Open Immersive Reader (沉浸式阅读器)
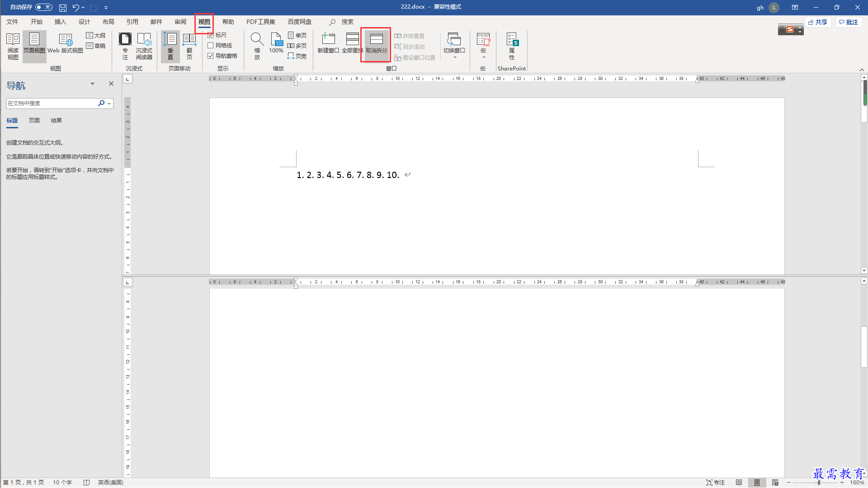 [x=144, y=46]
